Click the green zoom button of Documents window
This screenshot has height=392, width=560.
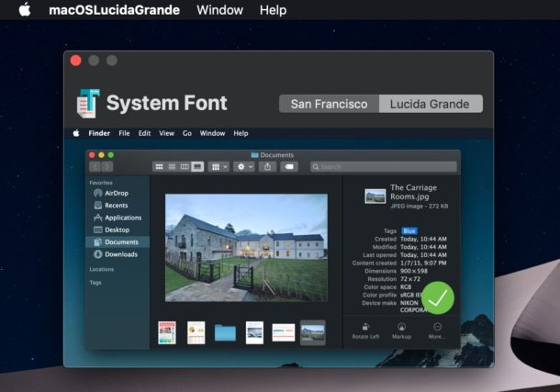pos(111,155)
